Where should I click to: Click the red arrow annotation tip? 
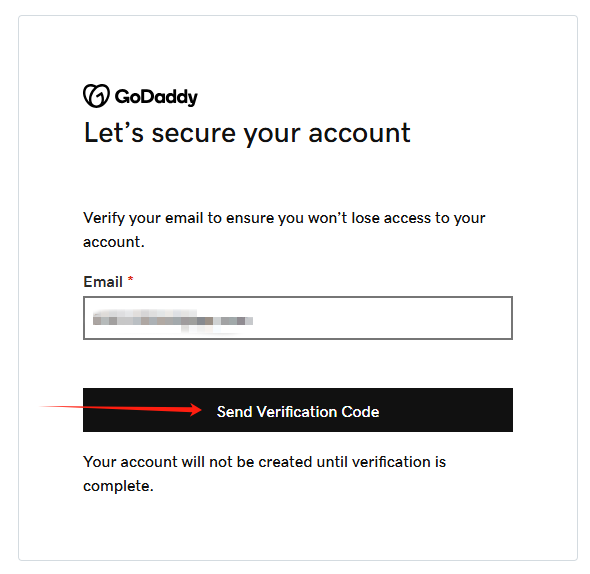click(198, 410)
